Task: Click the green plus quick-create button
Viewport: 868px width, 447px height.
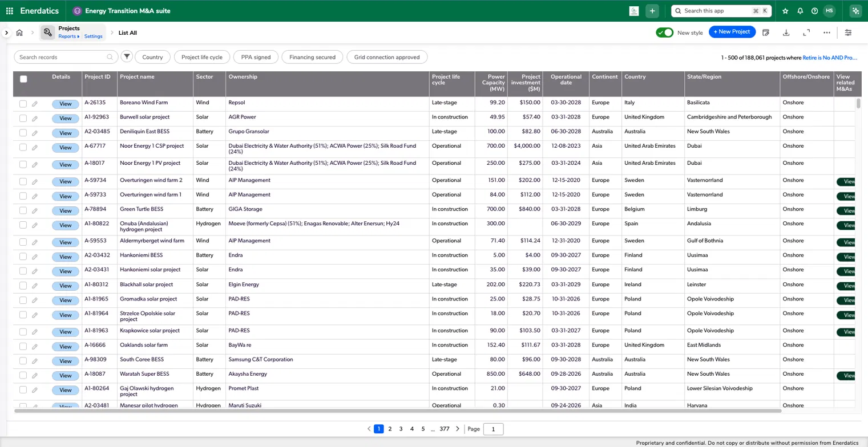Action: [652, 11]
